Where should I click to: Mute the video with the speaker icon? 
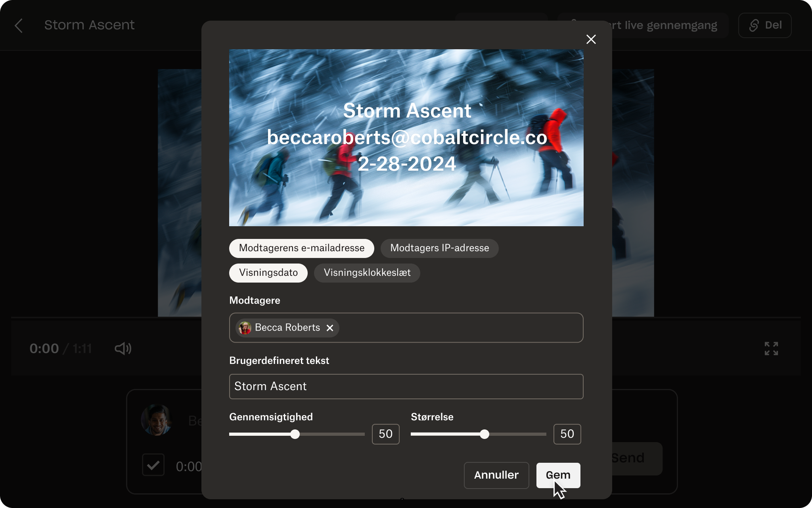coord(123,348)
